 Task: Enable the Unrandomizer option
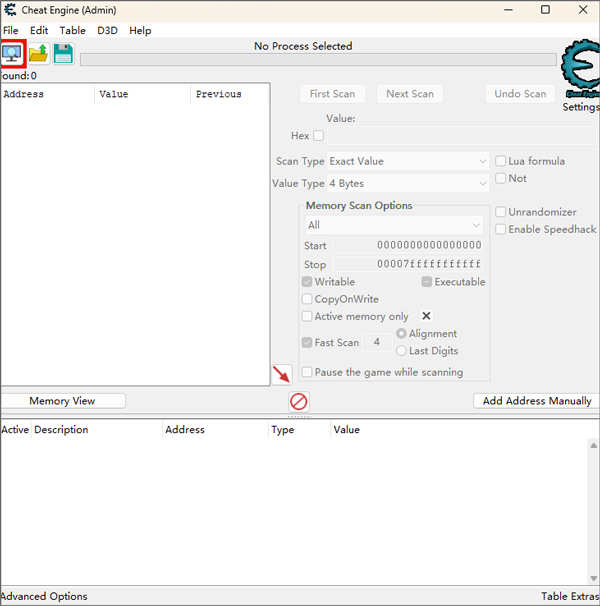501,212
